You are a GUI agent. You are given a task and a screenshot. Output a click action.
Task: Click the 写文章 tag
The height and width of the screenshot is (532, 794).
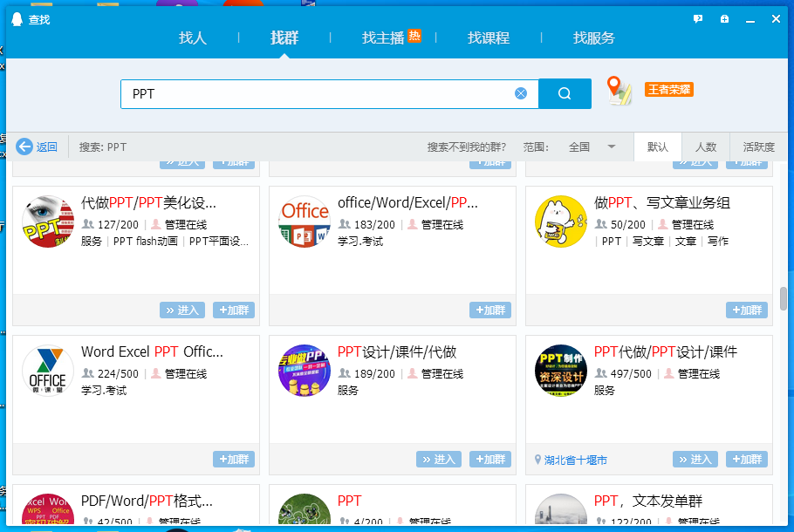648,242
